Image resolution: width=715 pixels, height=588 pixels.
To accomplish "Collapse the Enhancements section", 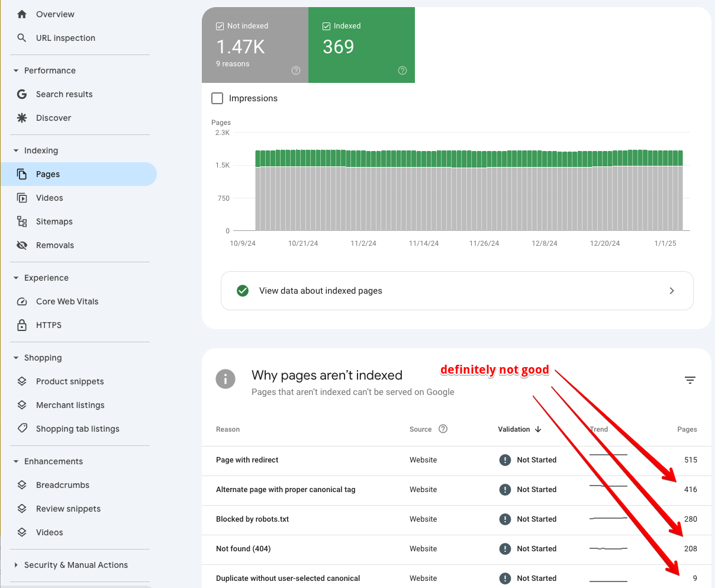I will (16, 461).
